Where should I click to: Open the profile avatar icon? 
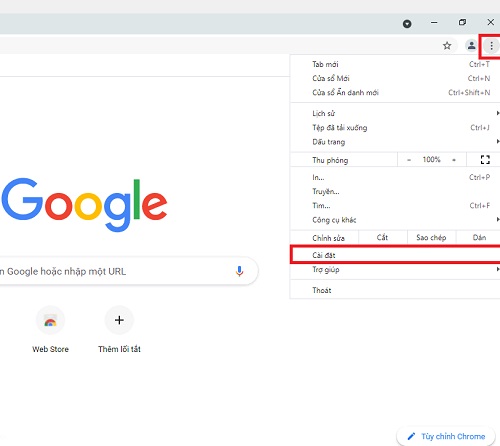[x=471, y=45]
